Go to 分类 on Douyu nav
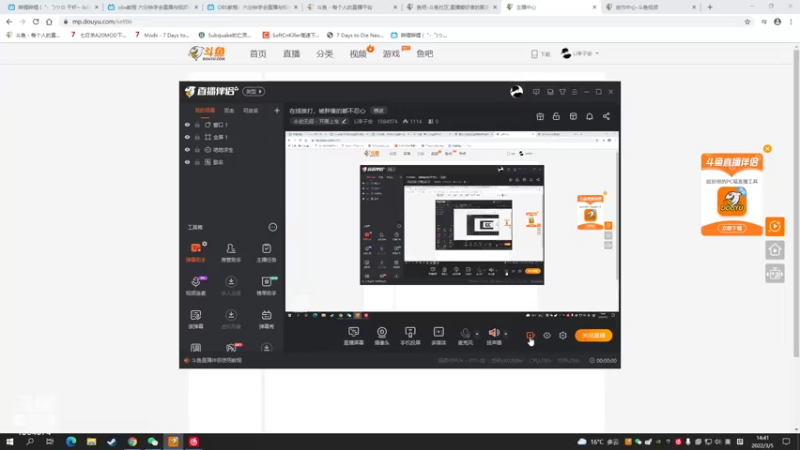800x450 pixels. [x=324, y=54]
